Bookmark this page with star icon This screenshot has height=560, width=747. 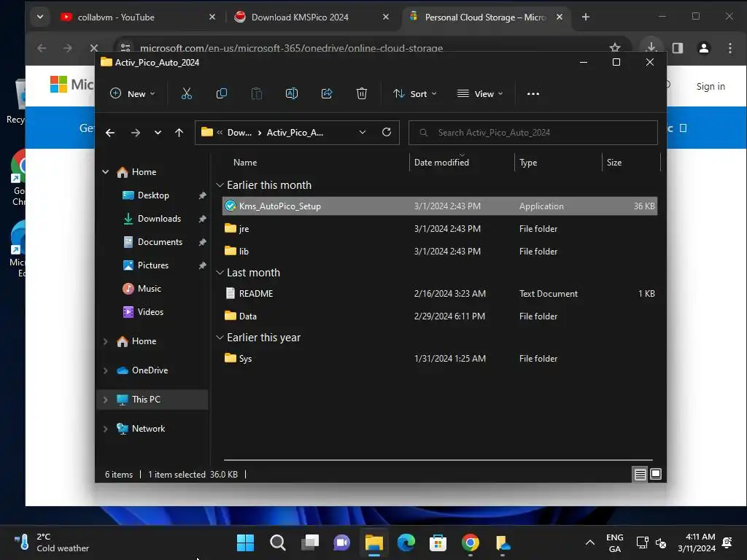click(x=615, y=47)
